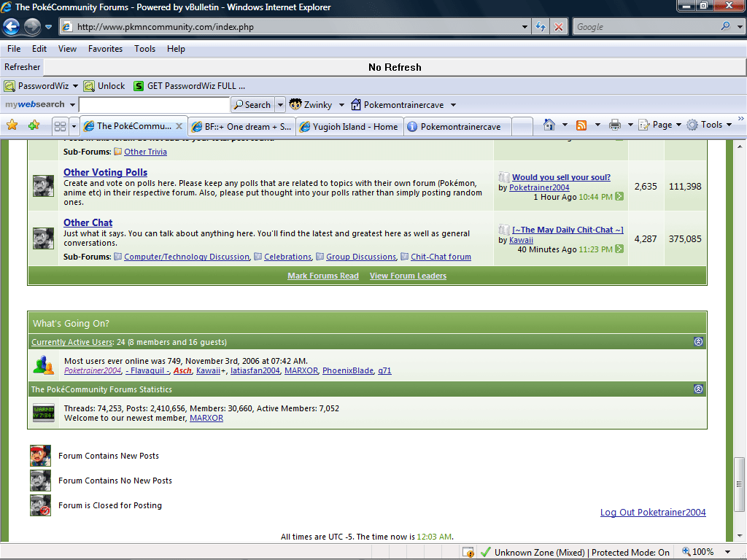Click View Forum Leaders link
The width and height of the screenshot is (747, 560).
coord(408,276)
